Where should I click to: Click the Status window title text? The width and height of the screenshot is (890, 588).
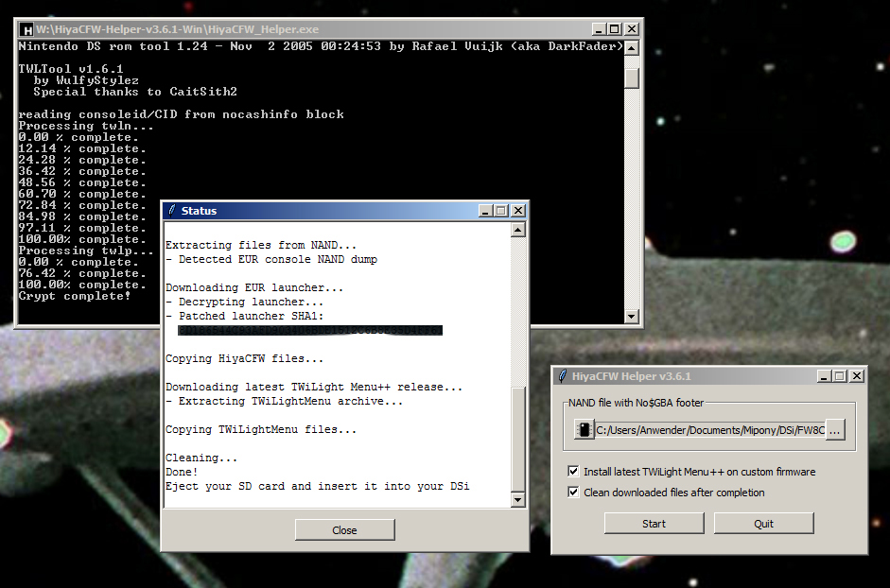coord(200,211)
